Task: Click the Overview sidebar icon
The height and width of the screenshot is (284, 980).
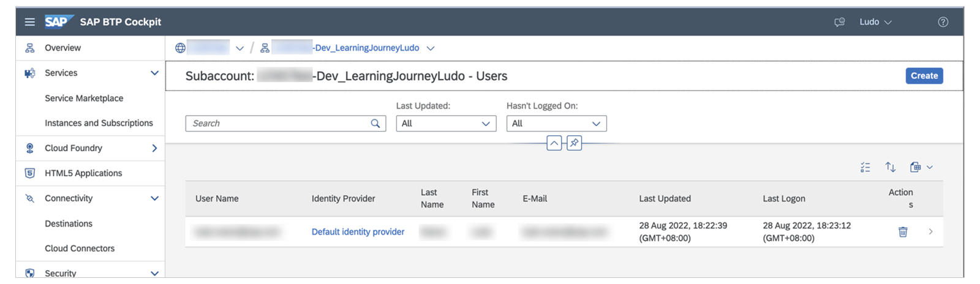Action: coord(29,48)
